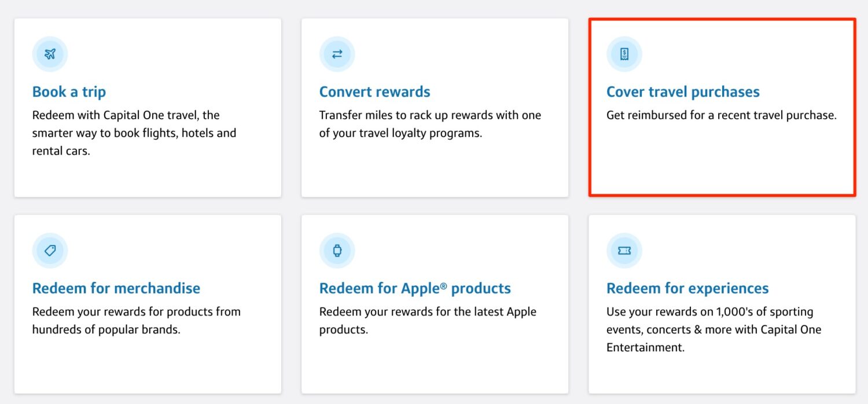Click the Apple Watch icon on Apple products card
The image size is (868, 404).
337,251
